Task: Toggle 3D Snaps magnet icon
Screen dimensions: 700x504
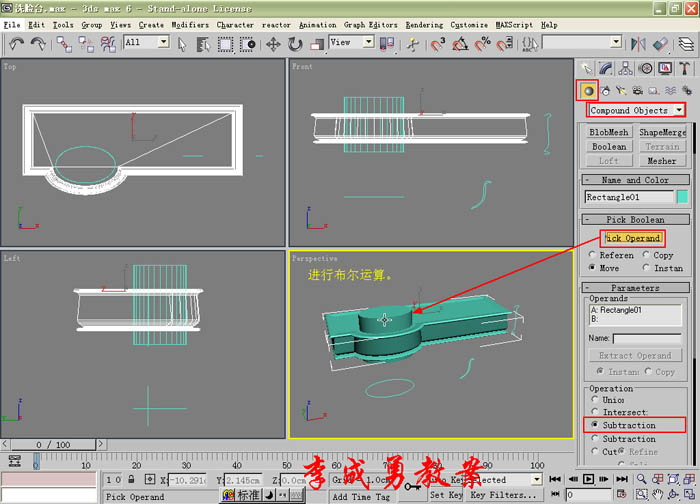Action: tap(438, 44)
